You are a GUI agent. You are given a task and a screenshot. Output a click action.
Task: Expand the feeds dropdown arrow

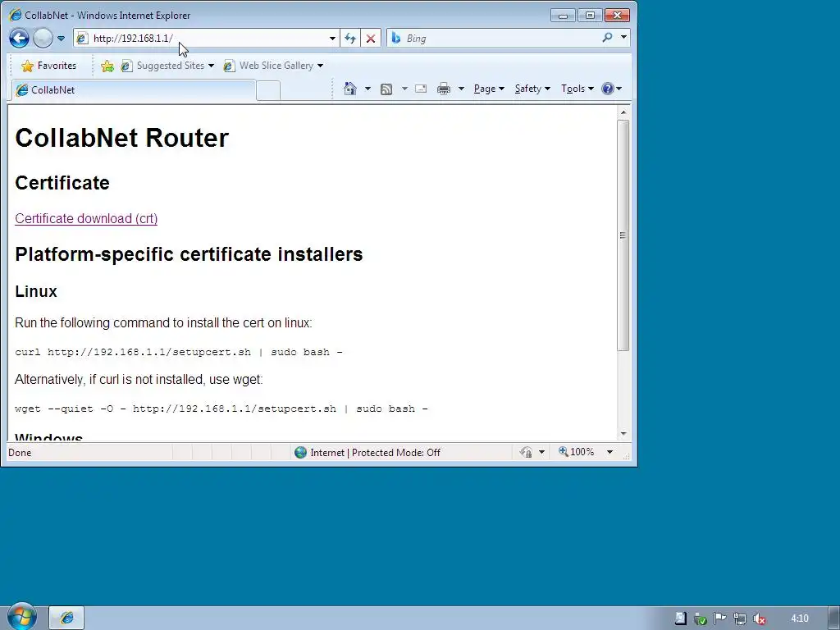404,89
